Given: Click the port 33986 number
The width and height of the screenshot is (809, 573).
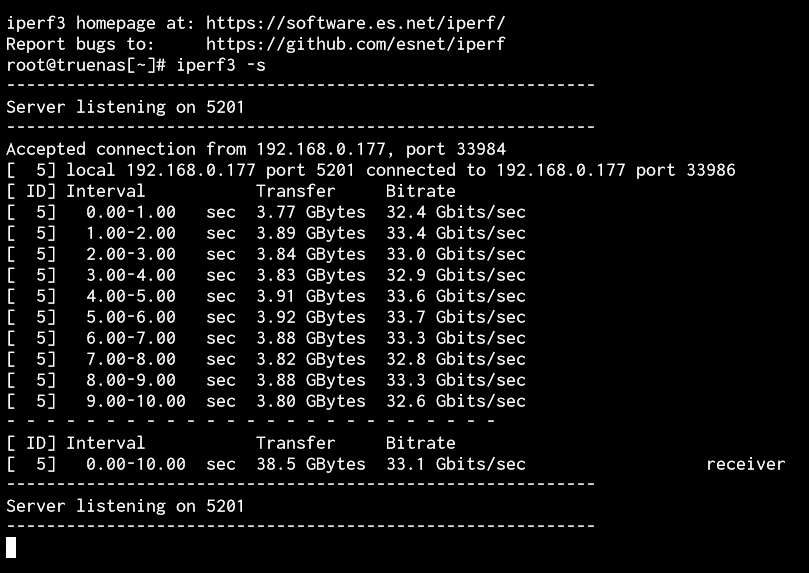Looking at the screenshot, I should [710, 170].
